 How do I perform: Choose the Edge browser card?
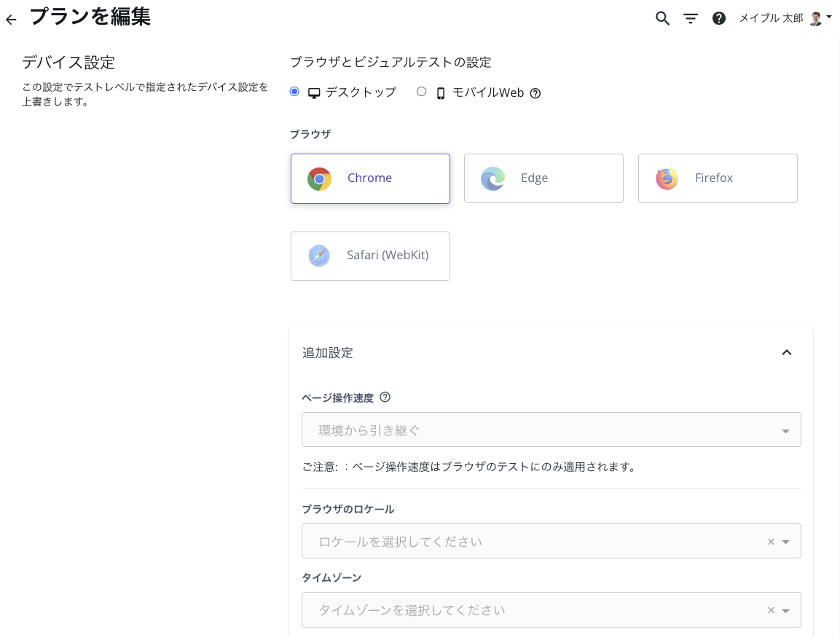(x=543, y=178)
